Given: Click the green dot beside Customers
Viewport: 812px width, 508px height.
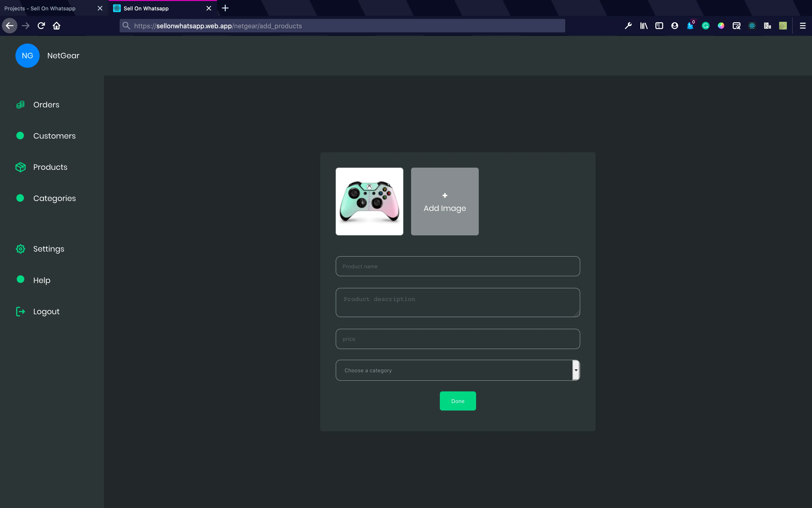Looking at the screenshot, I should coord(20,136).
